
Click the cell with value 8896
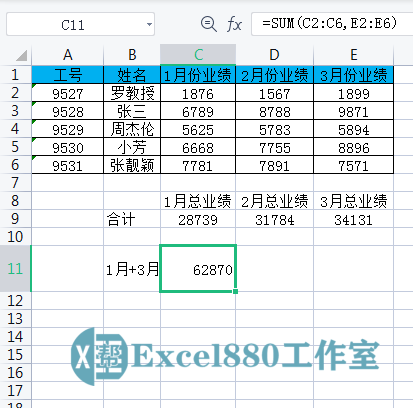pyautogui.click(x=354, y=147)
